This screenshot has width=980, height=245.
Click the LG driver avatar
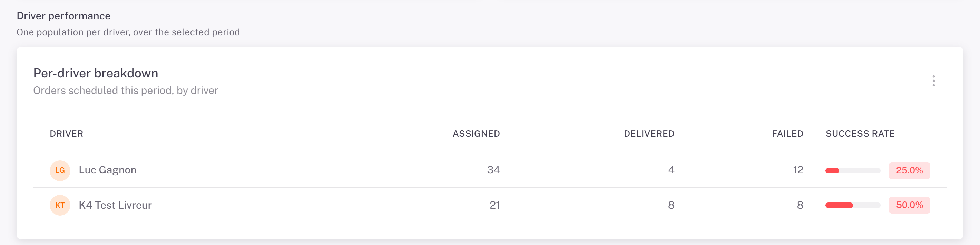click(60, 170)
